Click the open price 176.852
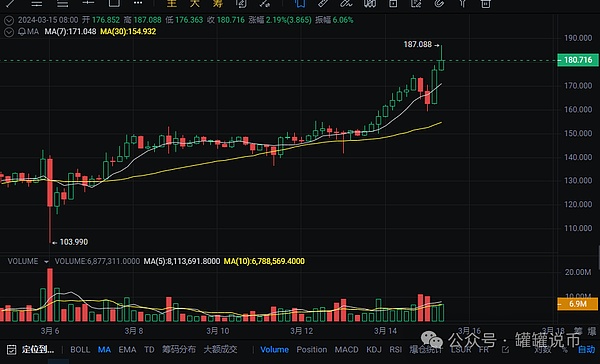This screenshot has width=600, height=364. pyautogui.click(x=105, y=20)
